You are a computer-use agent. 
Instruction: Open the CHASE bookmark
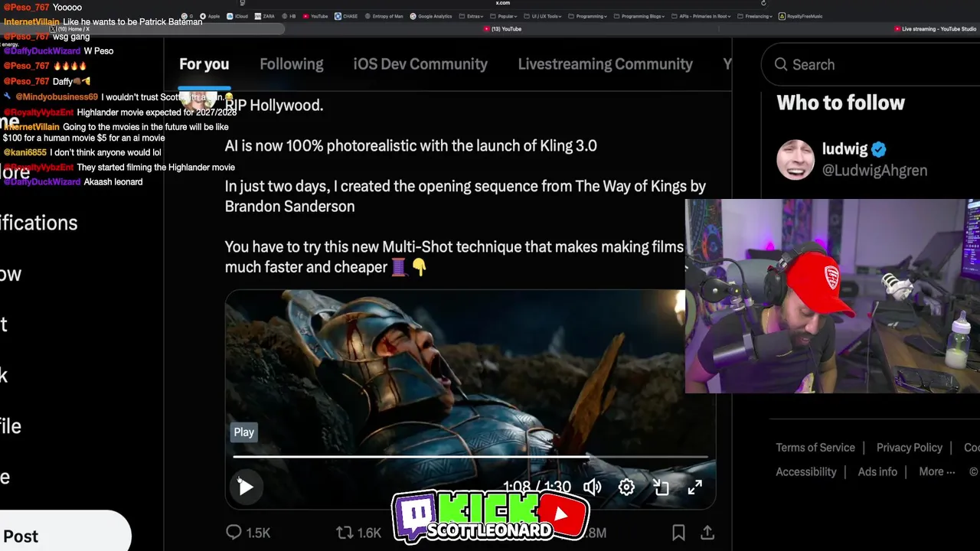coord(347,16)
